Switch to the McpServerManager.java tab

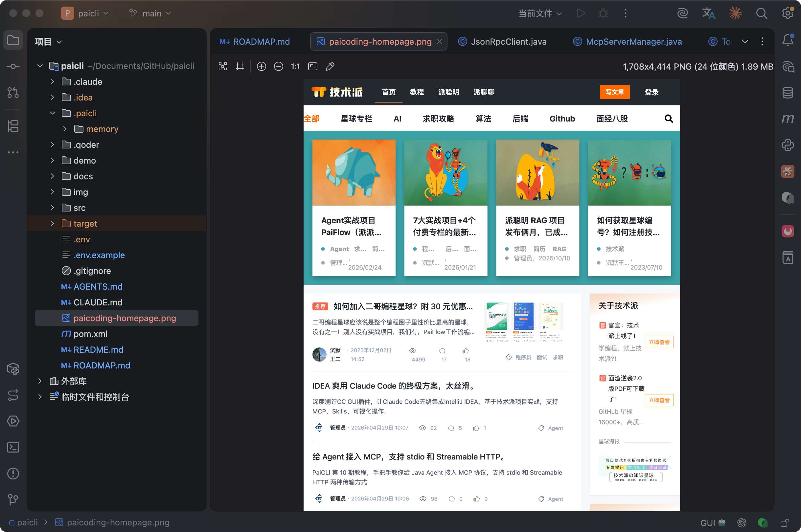628,41
